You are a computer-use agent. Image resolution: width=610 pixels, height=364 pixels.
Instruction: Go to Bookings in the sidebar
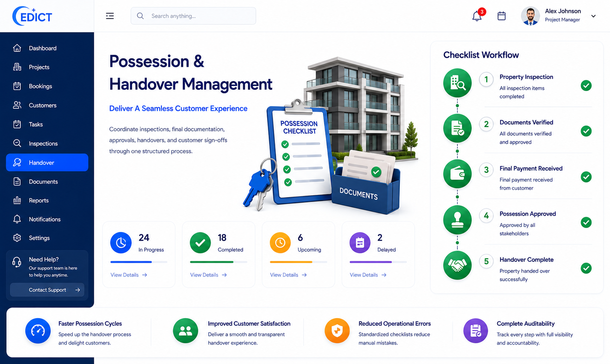tap(47, 86)
